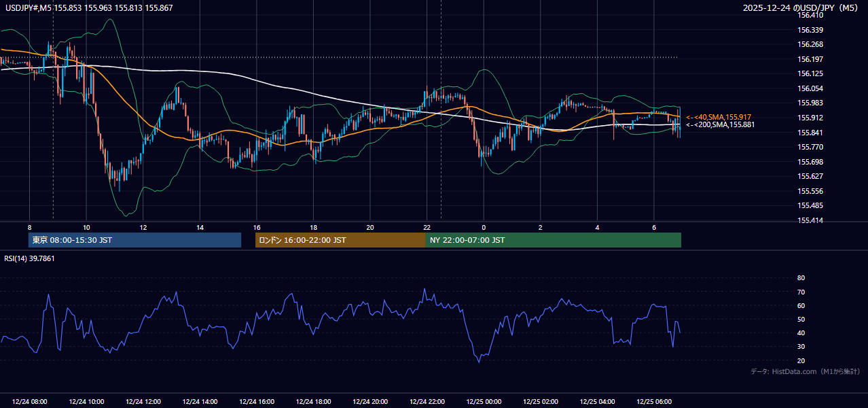Click RSI scale value 70

click(x=801, y=292)
